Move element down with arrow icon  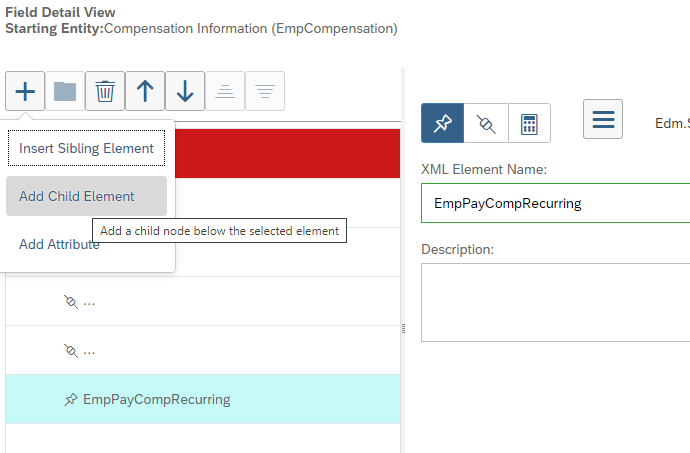coord(185,91)
